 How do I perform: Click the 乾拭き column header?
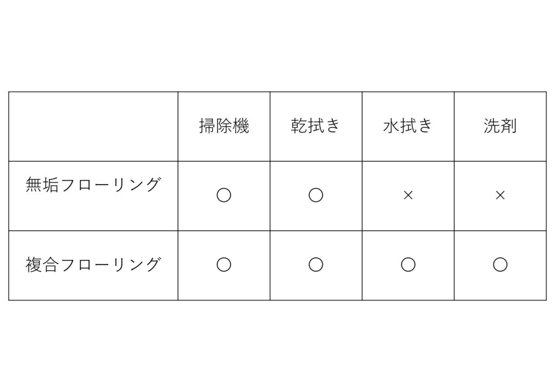click(316, 126)
